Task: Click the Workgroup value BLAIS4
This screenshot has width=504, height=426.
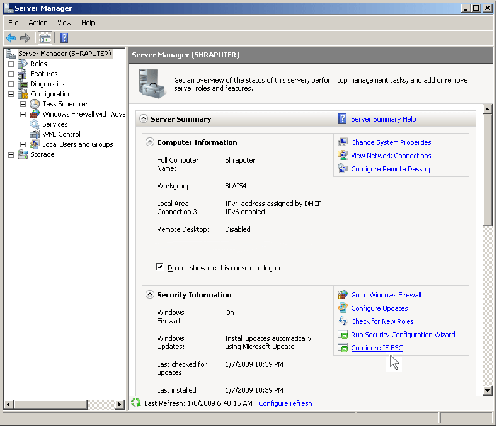Action: point(236,186)
